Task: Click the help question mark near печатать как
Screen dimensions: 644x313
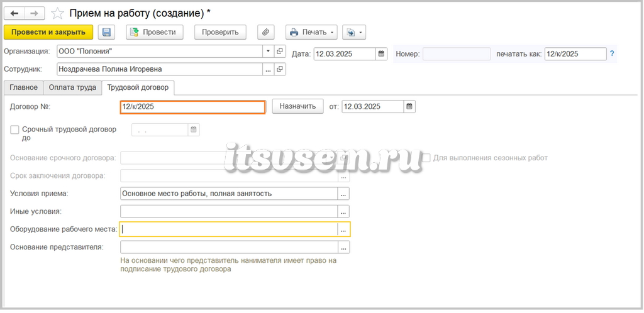Action: (612, 54)
